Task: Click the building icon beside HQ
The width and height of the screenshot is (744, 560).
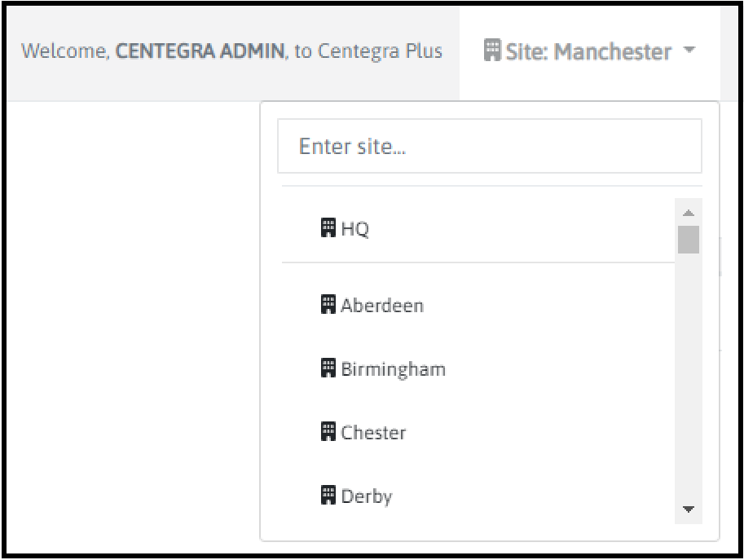Action: [x=328, y=229]
